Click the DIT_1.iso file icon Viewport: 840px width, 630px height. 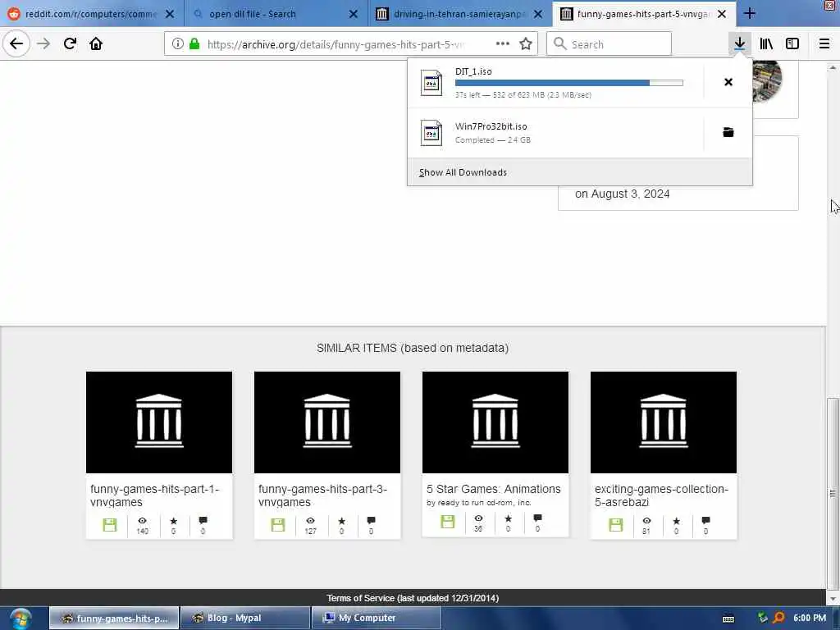click(431, 83)
